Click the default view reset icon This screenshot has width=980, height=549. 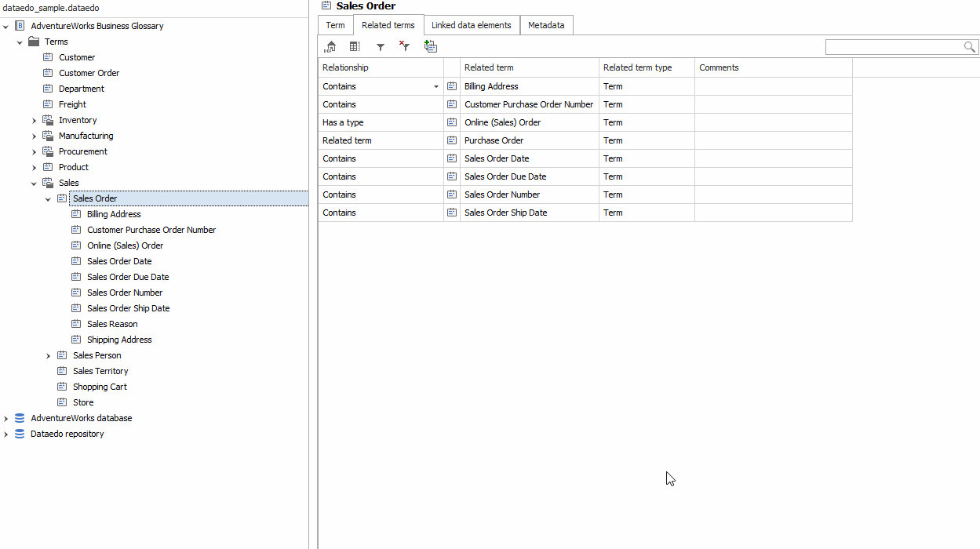pyautogui.click(x=330, y=47)
